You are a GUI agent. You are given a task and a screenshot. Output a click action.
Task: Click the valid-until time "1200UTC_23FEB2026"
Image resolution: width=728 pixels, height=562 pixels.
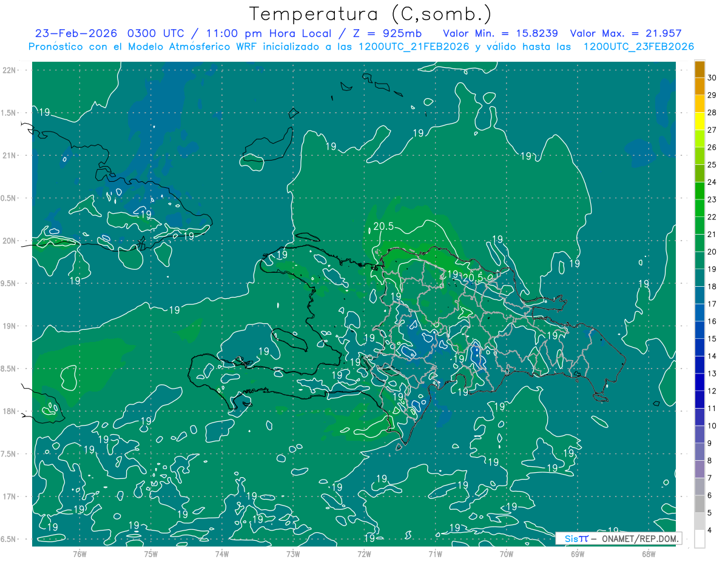coord(638,47)
